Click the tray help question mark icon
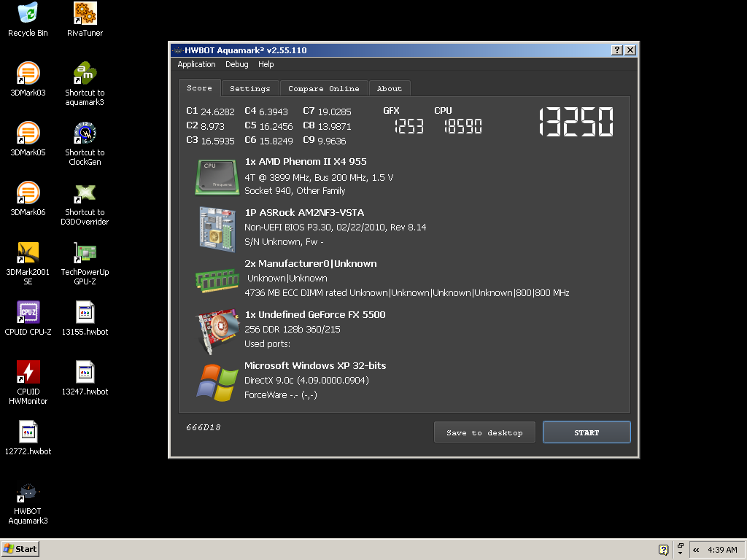Viewport: 747px width, 560px height. click(x=663, y=550)
